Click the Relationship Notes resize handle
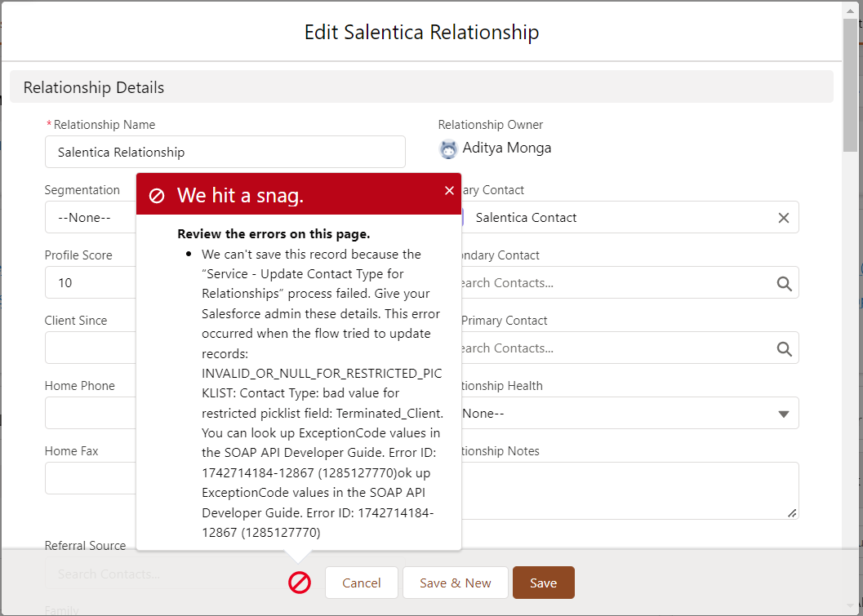This screenshot has height=616, width=863. (791, 512)
